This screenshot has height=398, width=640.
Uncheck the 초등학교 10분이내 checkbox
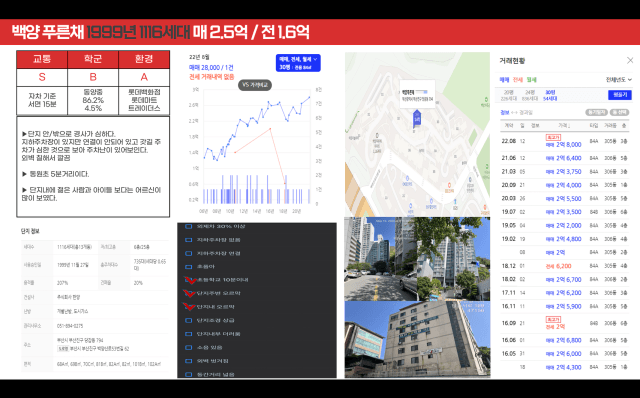click(x=189, y=280)
